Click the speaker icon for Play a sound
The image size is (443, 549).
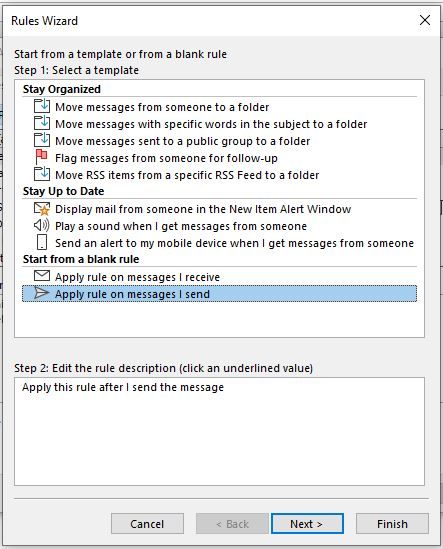41,225
